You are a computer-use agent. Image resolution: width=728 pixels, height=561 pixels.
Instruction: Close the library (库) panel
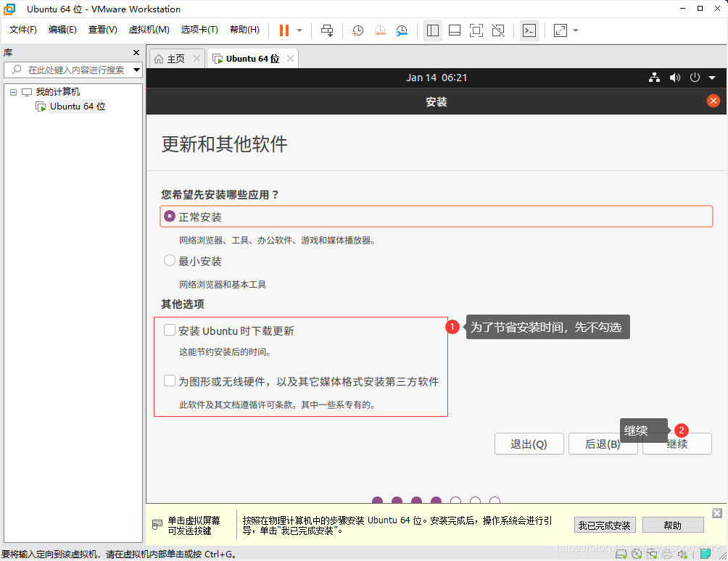click(136, 52)
